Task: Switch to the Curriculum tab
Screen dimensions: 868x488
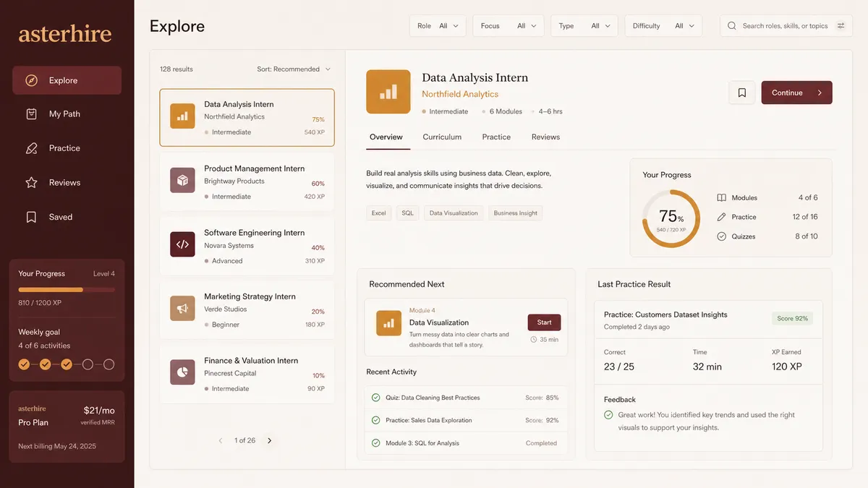Action: point(442,137)
